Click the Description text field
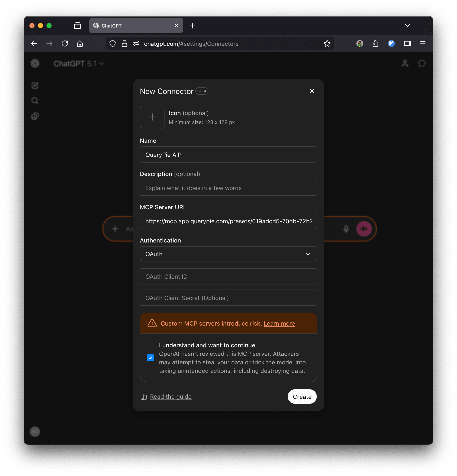Image resolution: width=457 pixels, height=476 pixels. tap(228, 188)
